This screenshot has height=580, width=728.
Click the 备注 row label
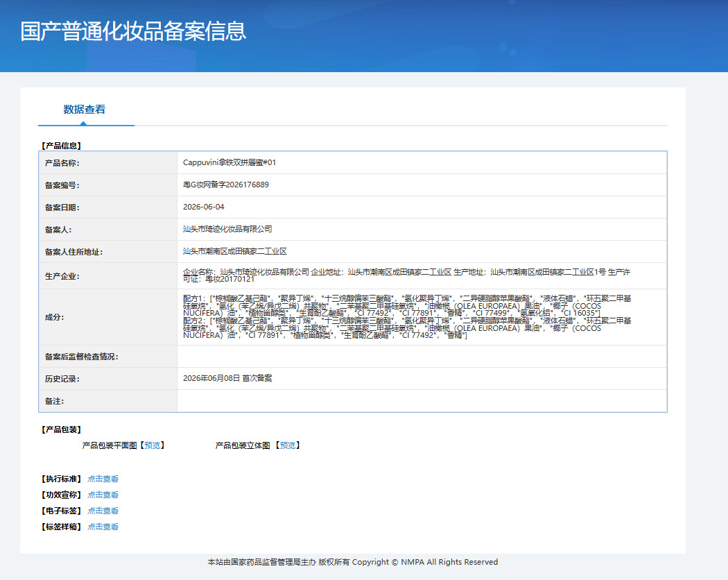pyautogui.click(x=54, y=401)
